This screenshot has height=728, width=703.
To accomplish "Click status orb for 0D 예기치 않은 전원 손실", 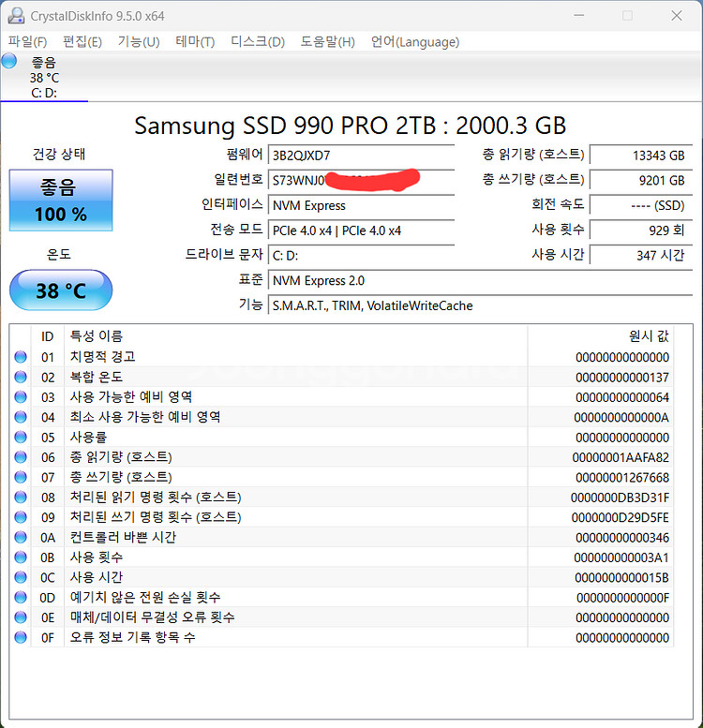I will [21, 597].
